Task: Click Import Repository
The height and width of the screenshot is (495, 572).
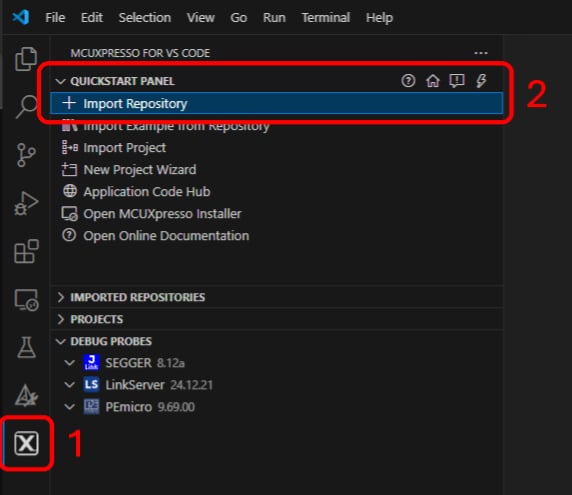Action: [277, 103]
